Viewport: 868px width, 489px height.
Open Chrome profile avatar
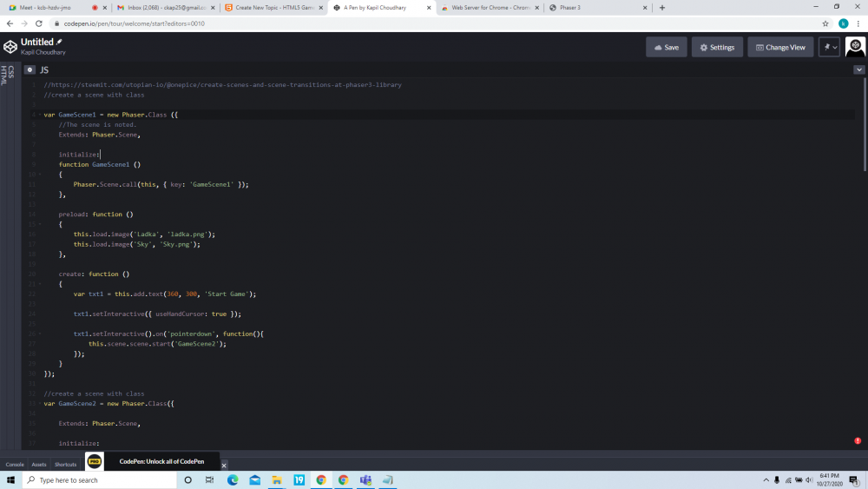coord(843,23)
